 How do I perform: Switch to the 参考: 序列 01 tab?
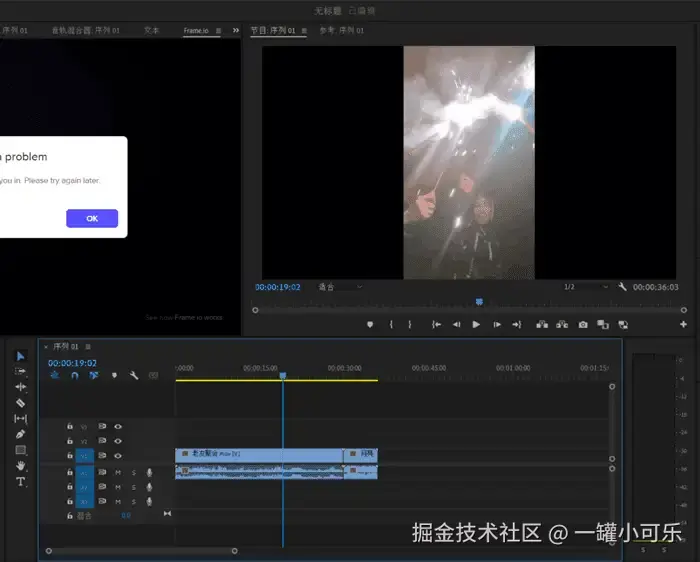click(x=341, y=31)
